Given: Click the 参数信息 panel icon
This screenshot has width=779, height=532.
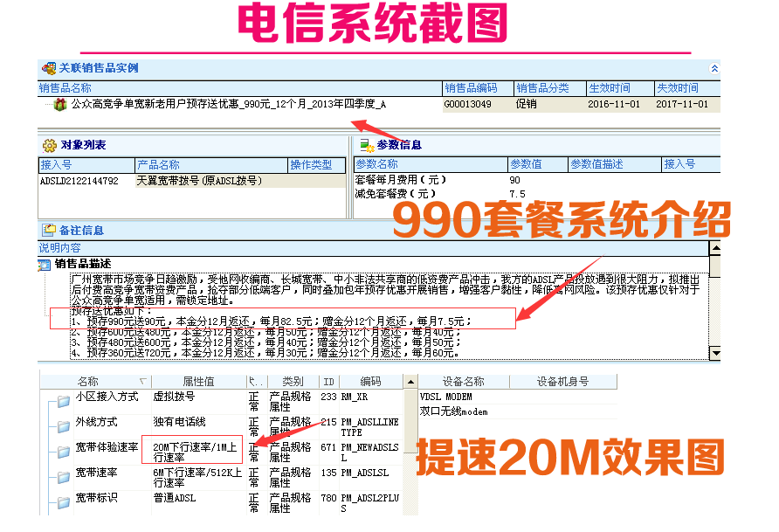Looking at the screenshot, I should [367, 145].
